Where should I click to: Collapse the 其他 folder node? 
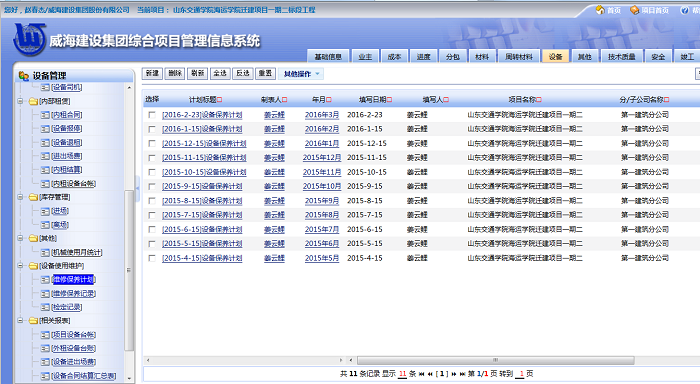click(20, 238)
